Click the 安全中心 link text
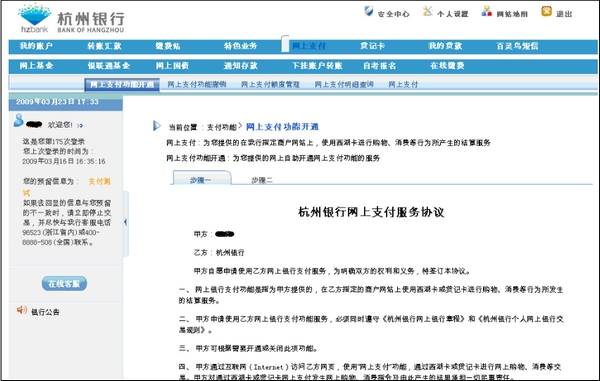Viewport: 600px width, 381px height. click(393, 14)
